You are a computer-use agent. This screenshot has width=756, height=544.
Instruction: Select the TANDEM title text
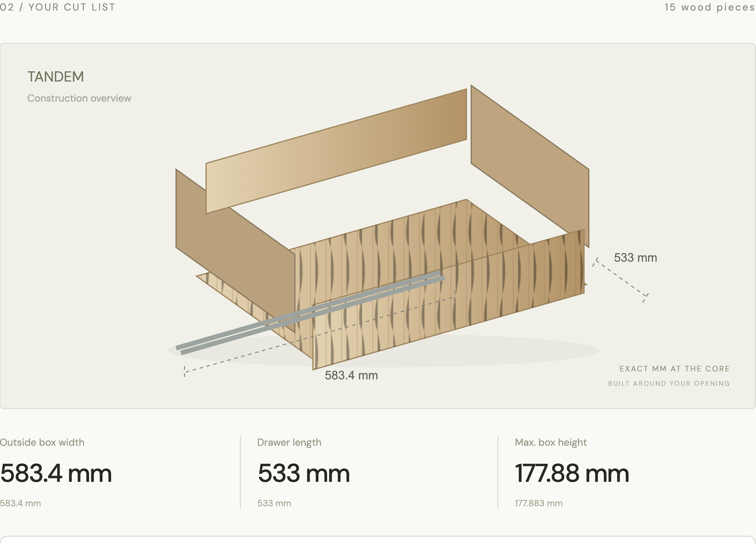(x=56, y=77)
